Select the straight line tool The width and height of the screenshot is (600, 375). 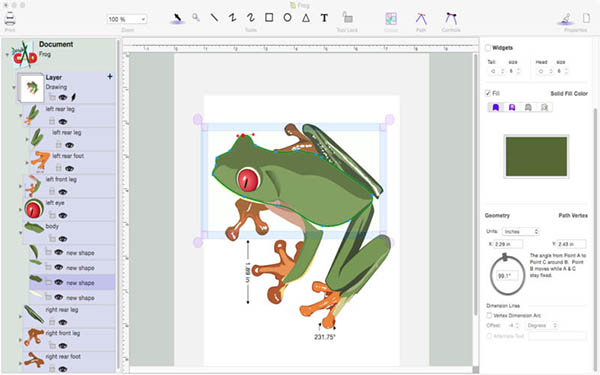tap(214, 18)
